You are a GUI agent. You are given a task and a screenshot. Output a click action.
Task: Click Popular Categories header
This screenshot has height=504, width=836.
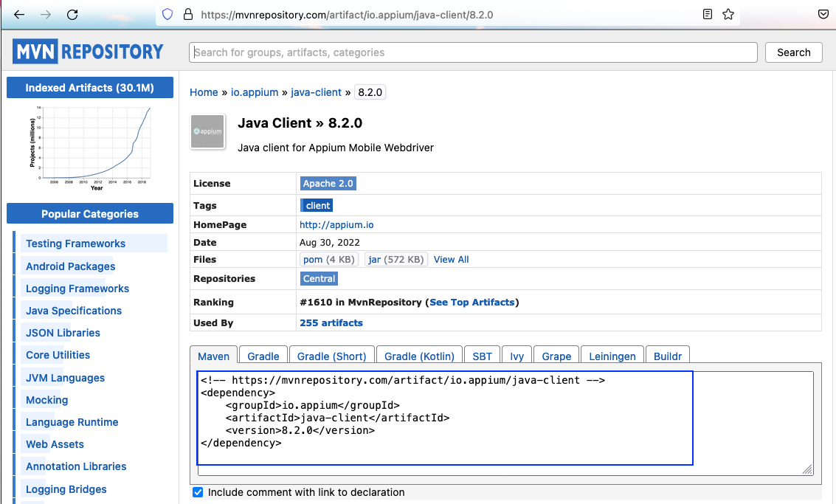89,213
